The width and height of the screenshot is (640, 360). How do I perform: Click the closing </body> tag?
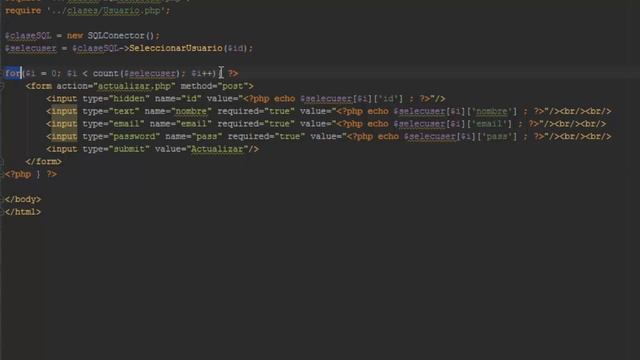click(23, 200)
